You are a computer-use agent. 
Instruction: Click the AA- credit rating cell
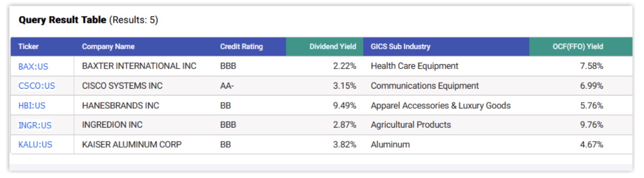click(x=227, y=86)
